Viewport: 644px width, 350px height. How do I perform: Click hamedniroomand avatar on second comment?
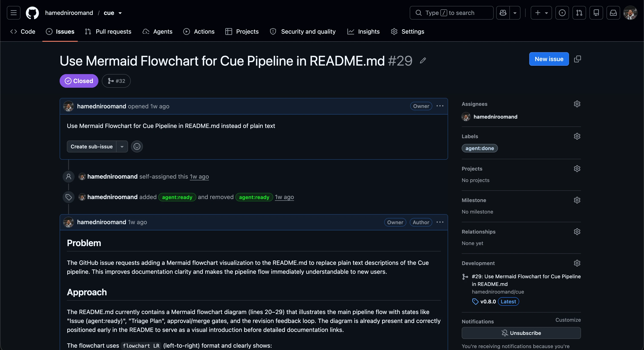(x=69, y=222)
